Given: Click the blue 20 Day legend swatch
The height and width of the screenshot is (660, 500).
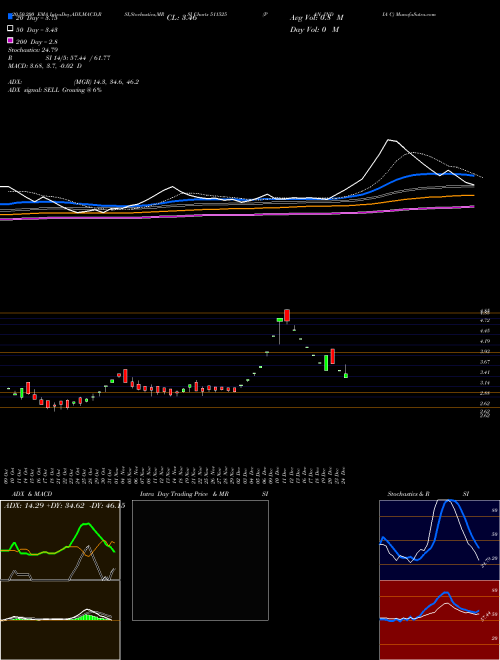Looking at the screenshot, I should point(10,16).
